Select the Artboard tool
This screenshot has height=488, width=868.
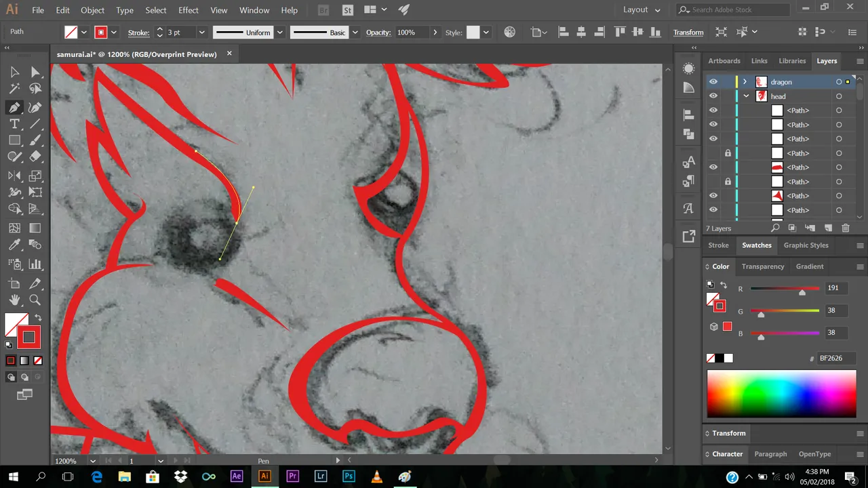pyautogui.click(x=14, y=283)
